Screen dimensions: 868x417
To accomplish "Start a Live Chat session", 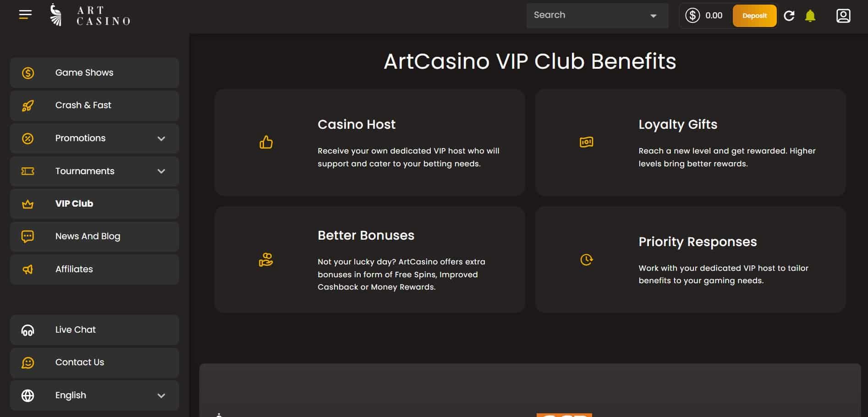I will 94,329.
